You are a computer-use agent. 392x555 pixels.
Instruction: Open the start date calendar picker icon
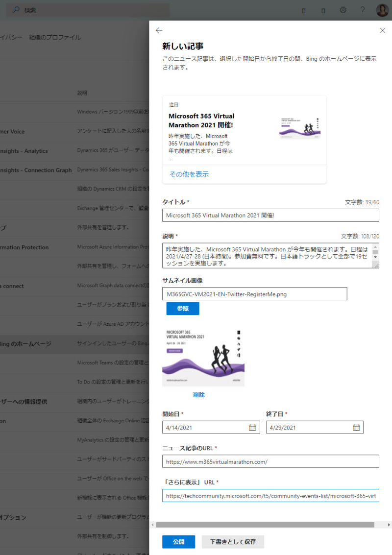[252, 428]
